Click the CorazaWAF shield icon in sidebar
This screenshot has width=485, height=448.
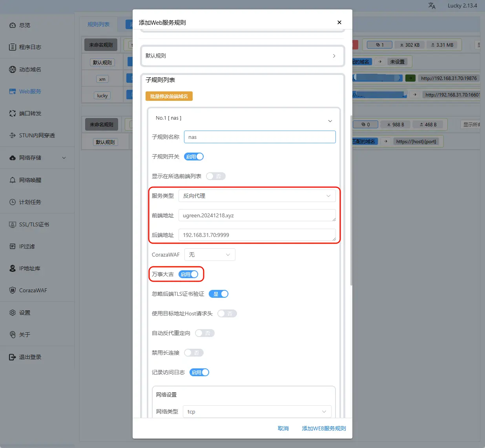13,290
